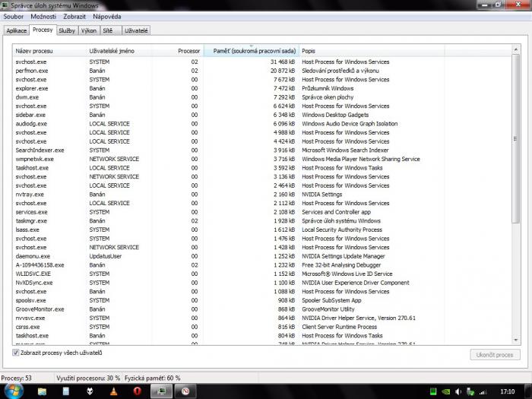This screenshot has width=532, height=399.
Task: Launch VLC media player from taskbar
Action: 112,391
